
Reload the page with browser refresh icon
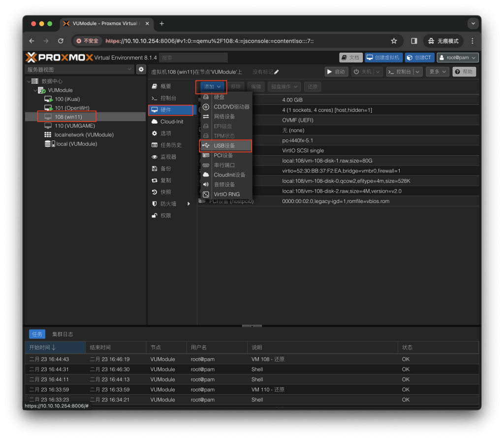pyautogui.click(x=61, y=41)
